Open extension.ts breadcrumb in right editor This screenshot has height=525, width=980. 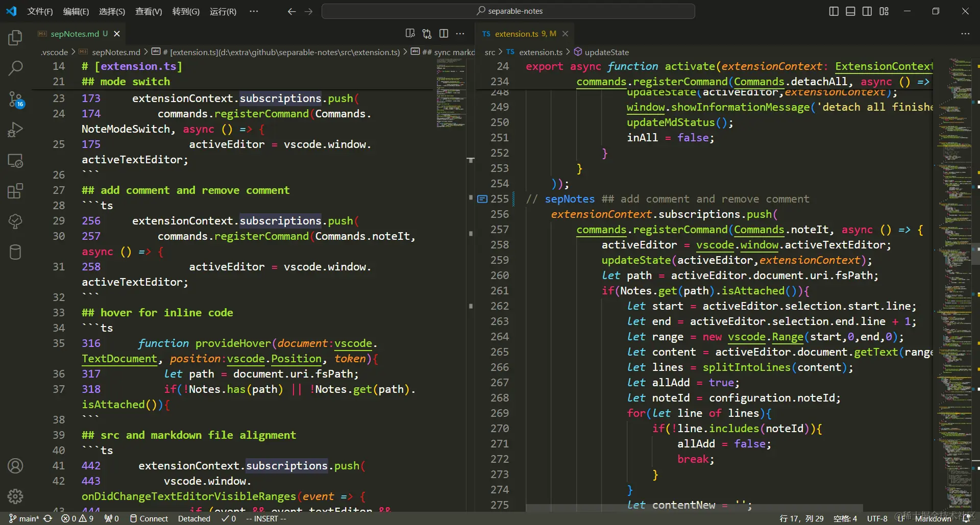[x=534, y=52]
